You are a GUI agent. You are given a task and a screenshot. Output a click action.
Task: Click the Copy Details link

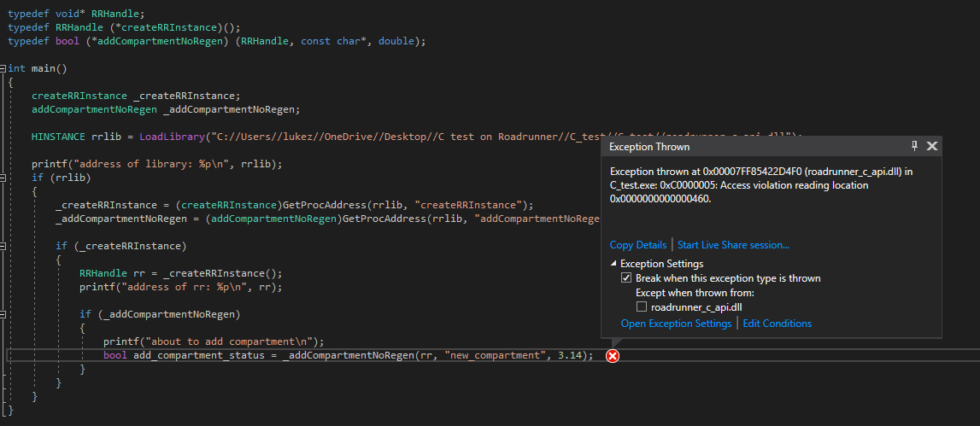638,245
